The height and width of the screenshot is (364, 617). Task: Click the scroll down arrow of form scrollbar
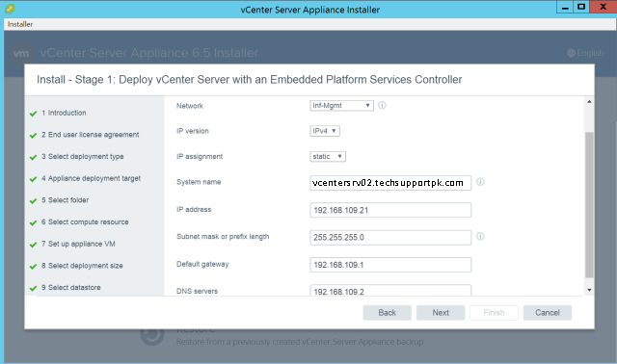pos(589,290)
